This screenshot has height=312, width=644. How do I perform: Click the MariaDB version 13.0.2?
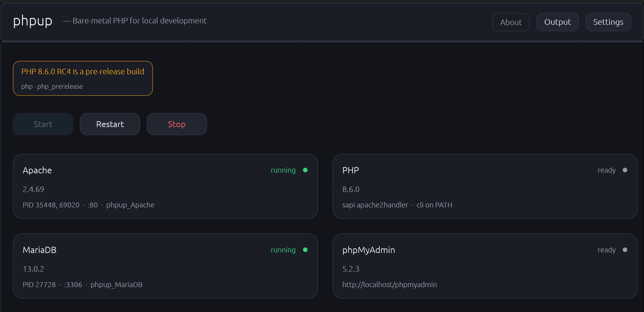[x=33, y=269]
